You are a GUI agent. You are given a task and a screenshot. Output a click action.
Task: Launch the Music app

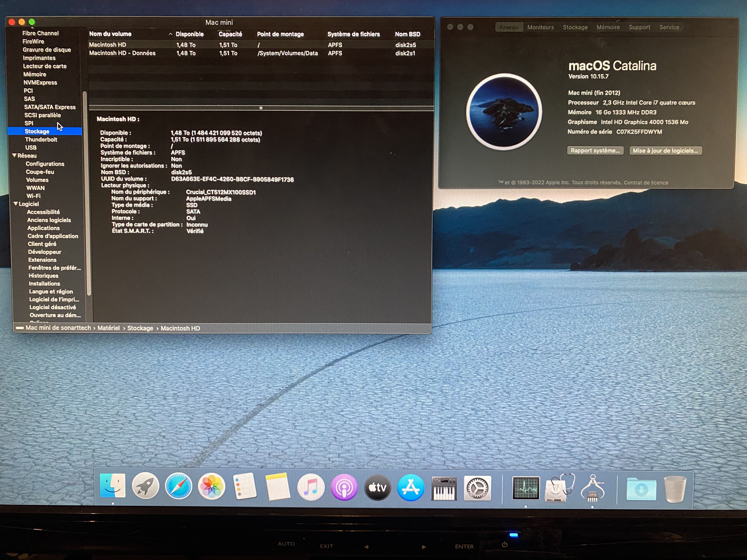coord(311,487)
